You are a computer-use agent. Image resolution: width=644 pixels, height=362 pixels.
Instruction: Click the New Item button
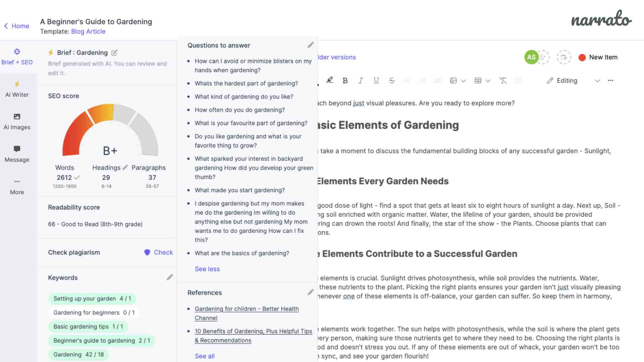pyautogui.click(x=600, y=57)
